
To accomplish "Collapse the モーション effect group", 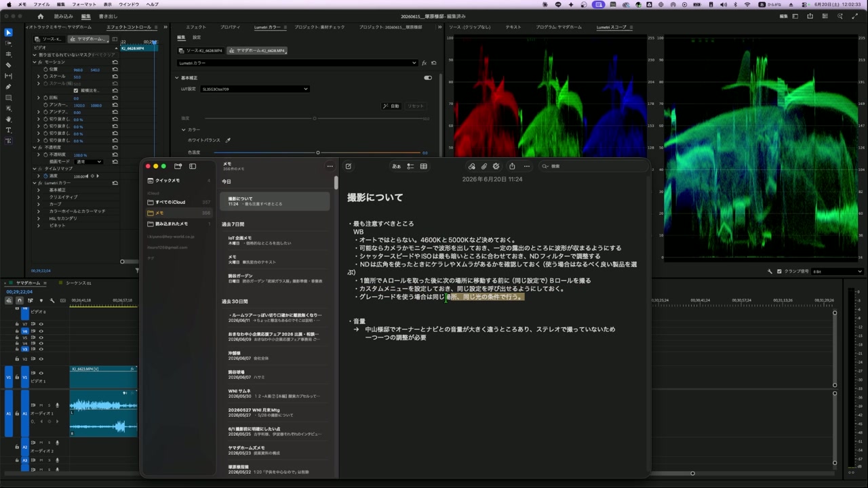I will (x=35, y=62).
